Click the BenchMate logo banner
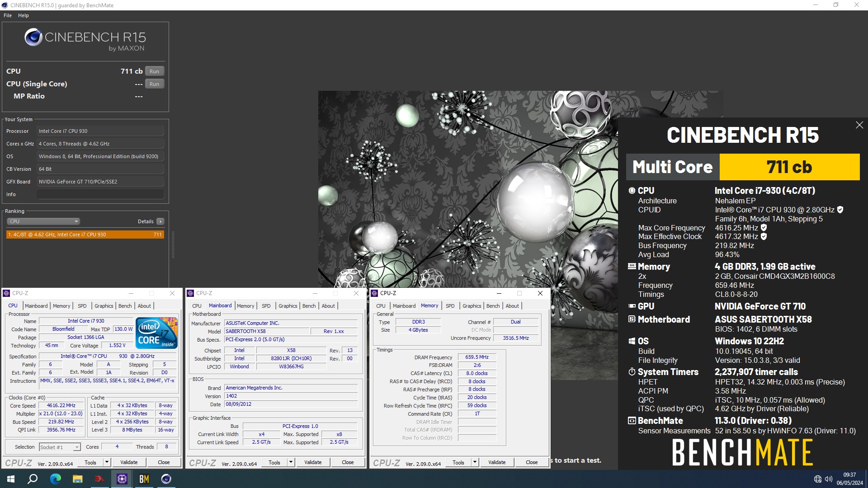 point(742,453)
